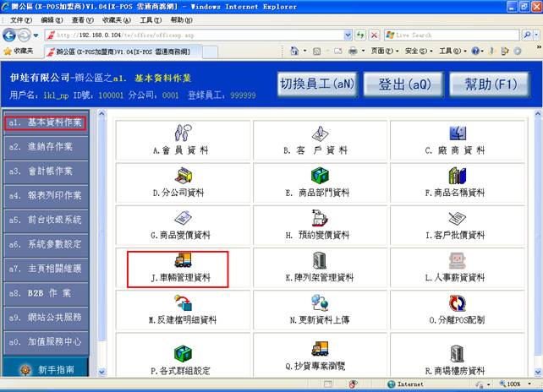
Task: Open N.更新資料上傳 upload update icon
Action: click(318, 305)
